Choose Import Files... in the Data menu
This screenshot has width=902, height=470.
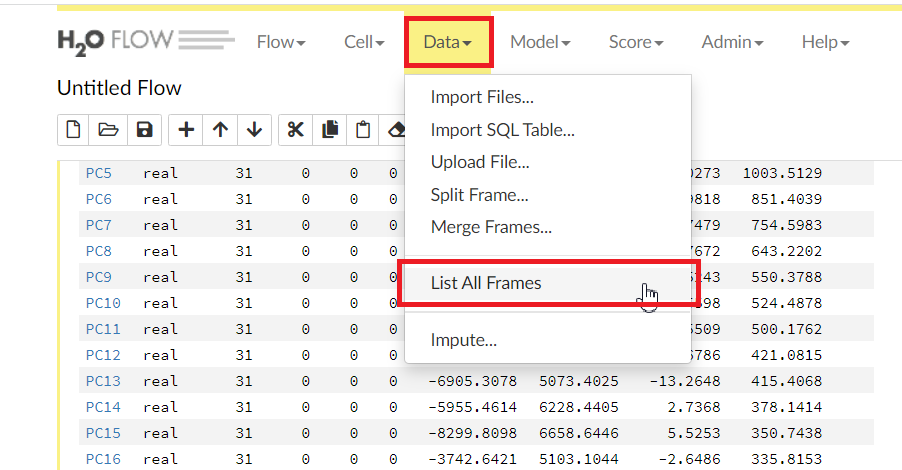pos(482,97)
